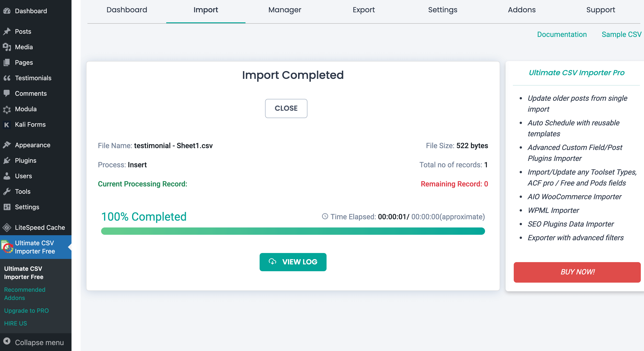Click the Remaining Record: 0 text
Image resolution: width=644 pixels, height=351 pixels.
pos(454,184)
